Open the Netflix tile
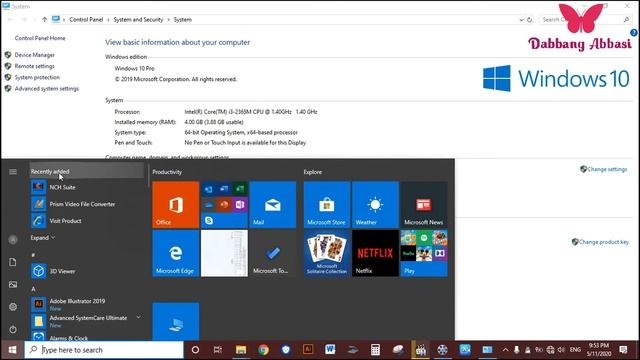Viewport: 640px width, 360px height. (x=375, y=253)
